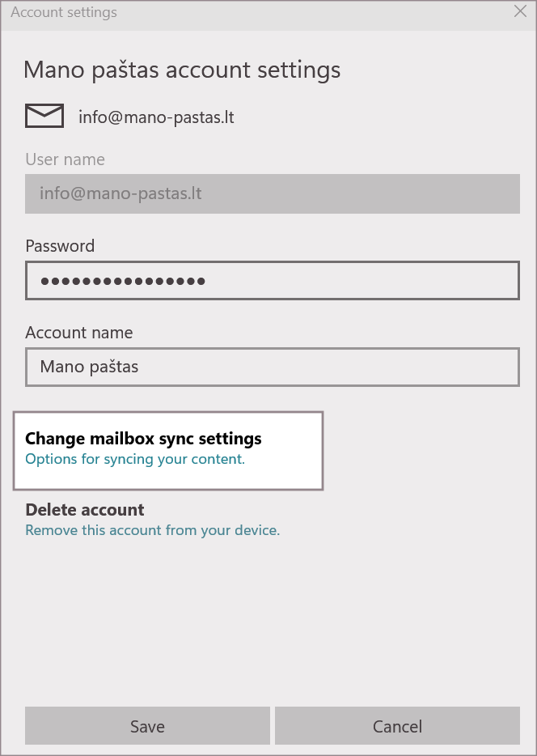Focus the Password input field
The width and height of the screenshot is (537, 756).
tap(272, 281)
